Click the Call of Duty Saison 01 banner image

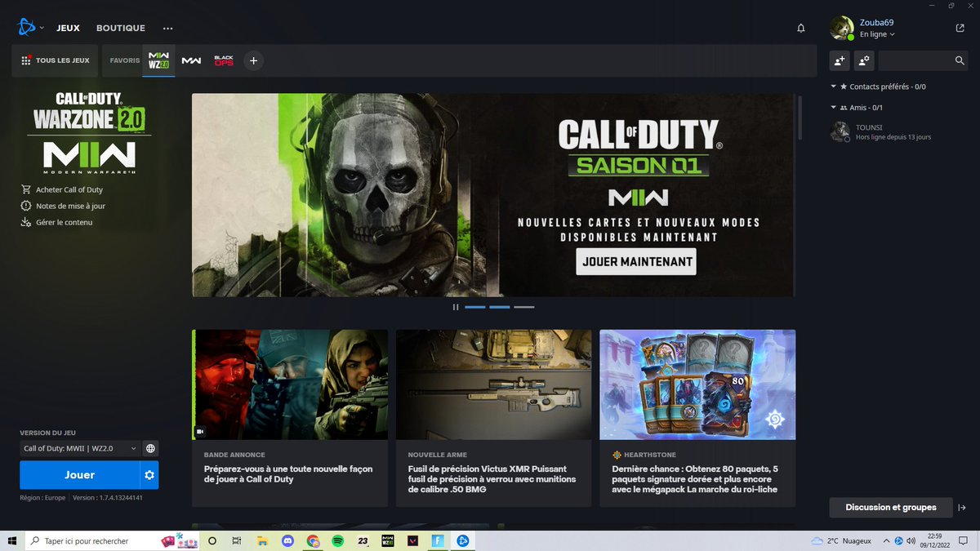[493, 195]
